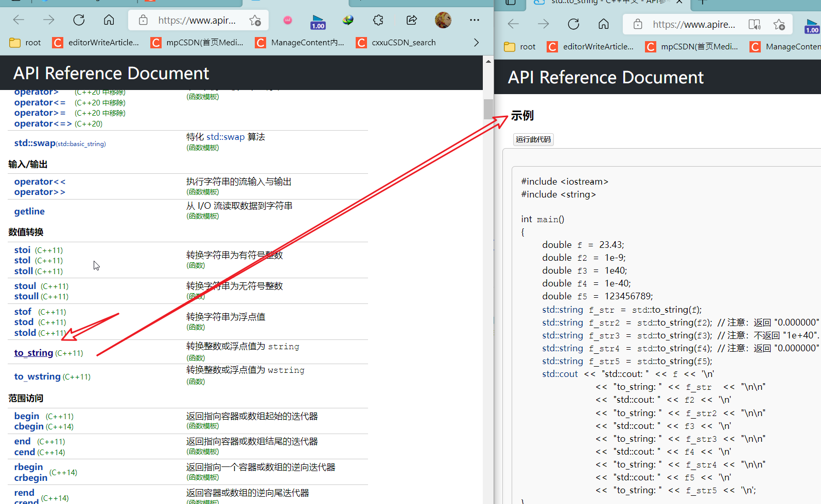Image resolution: width=821 pixels, height=504 pixels.
Task: Go back in the left browser window
Action: pos(19,20)
